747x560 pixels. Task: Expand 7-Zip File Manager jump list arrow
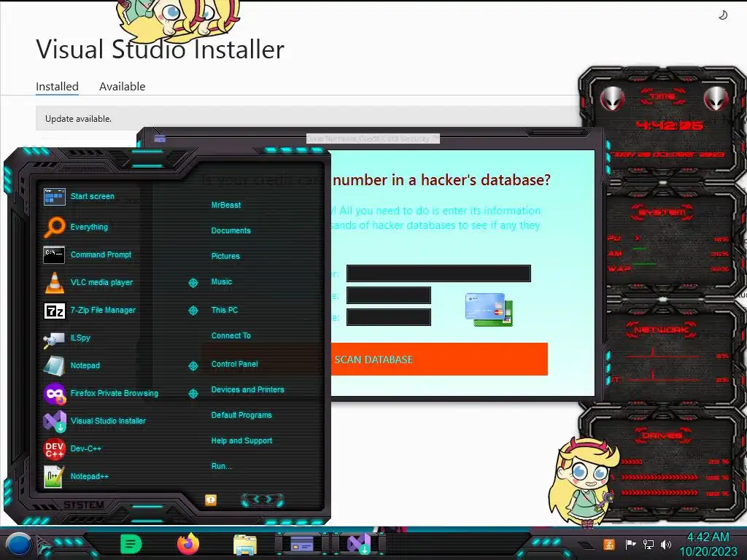(x=193, y=311)
